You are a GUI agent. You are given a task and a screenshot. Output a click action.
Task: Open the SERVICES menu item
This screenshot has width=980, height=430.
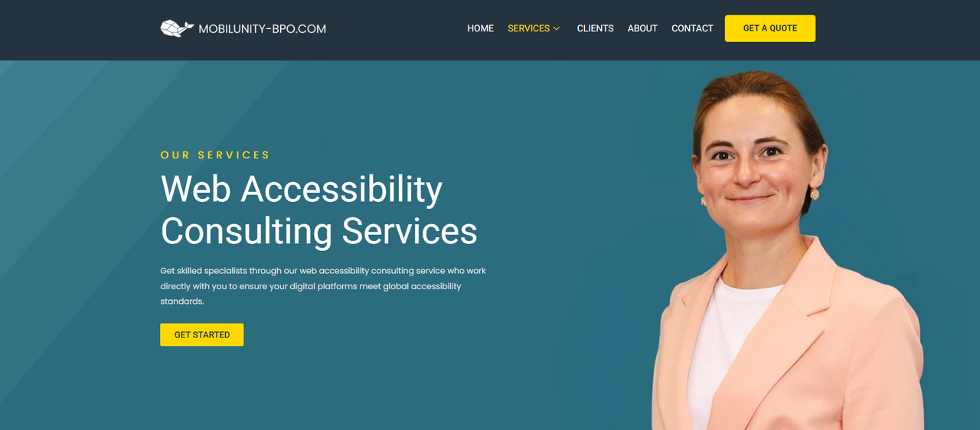click(528, 28)
